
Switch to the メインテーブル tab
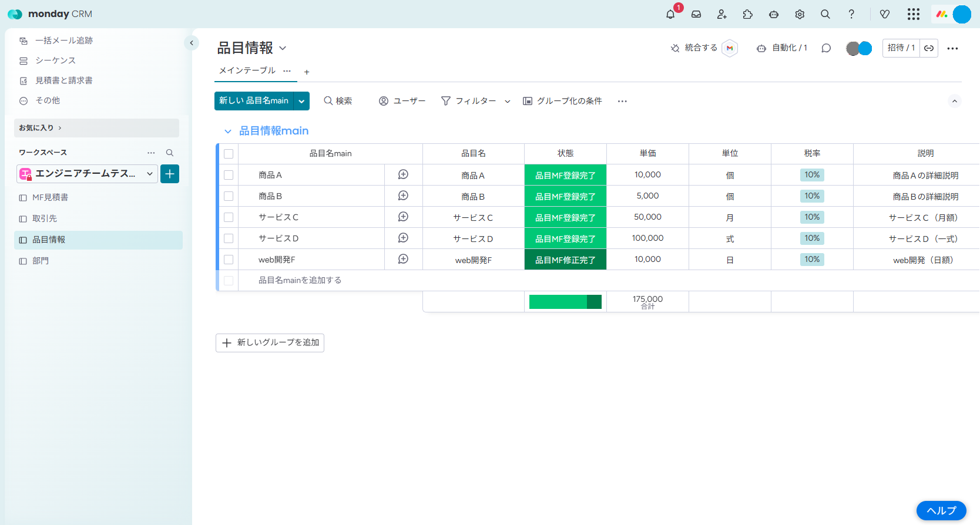pyautogui.click(x=247, y=70)
